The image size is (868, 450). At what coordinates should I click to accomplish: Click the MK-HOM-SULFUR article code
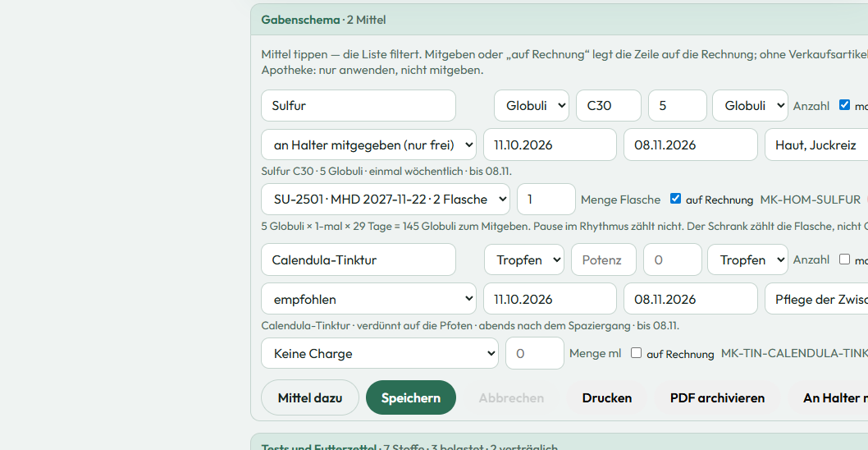click(x=810, y=200)
